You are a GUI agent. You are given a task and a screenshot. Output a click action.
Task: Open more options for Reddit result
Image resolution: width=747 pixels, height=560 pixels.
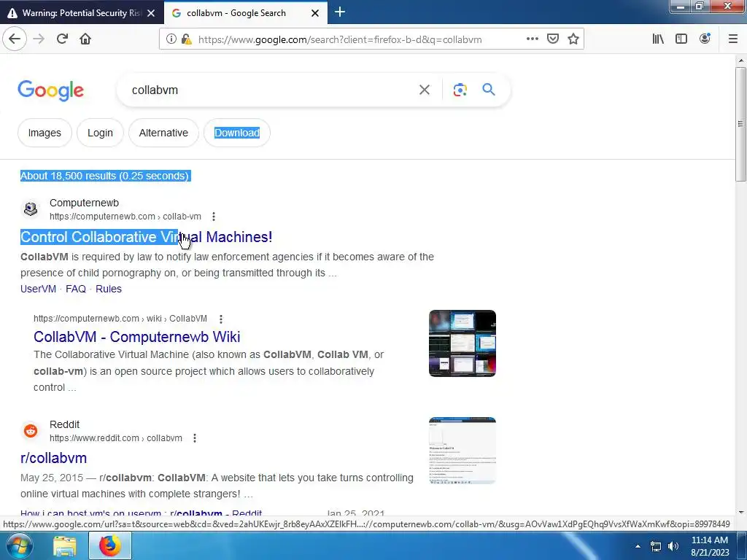click(194, 438)
